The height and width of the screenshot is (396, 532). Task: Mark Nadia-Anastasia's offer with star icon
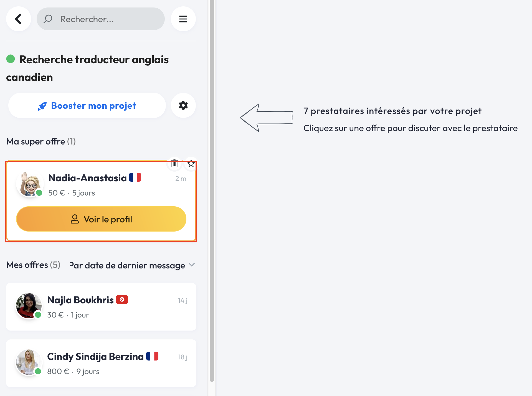click(191, 164)
